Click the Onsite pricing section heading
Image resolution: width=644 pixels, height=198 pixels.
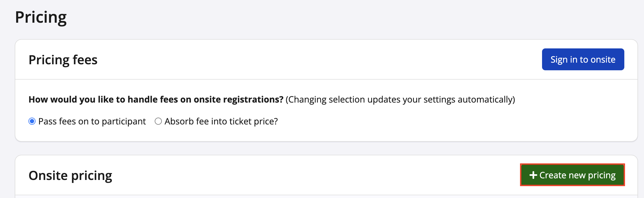pos(70,175)
